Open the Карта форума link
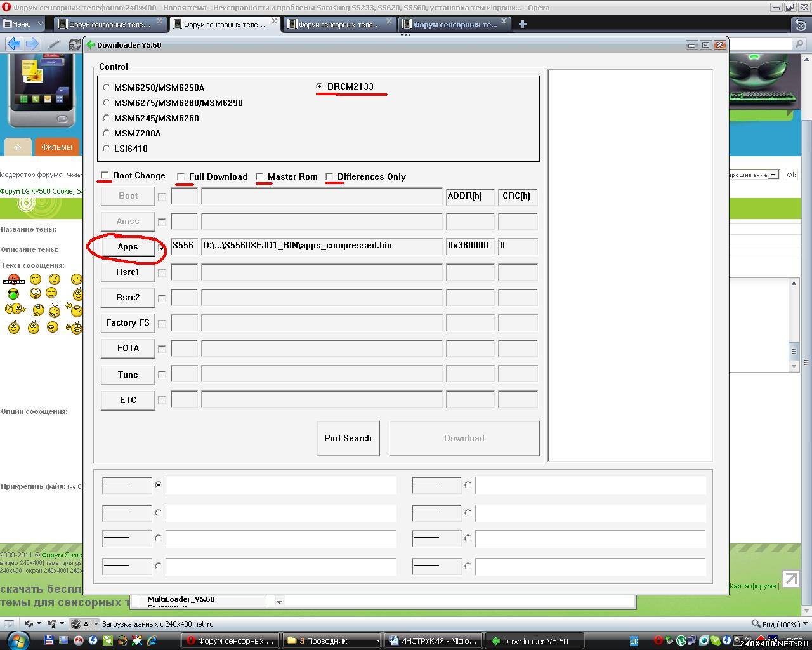 pos(752,586)
